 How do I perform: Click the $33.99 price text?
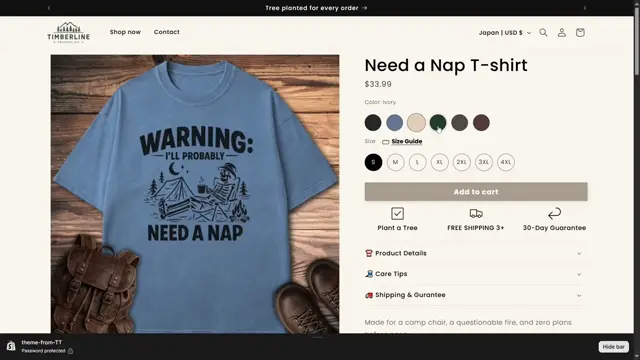(x=378, y=84)
